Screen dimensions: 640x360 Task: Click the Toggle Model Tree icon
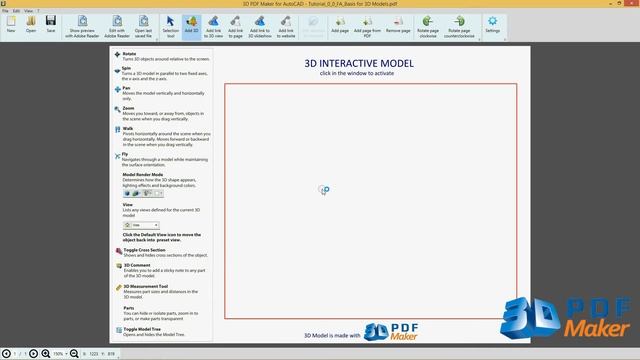point(119,330)
